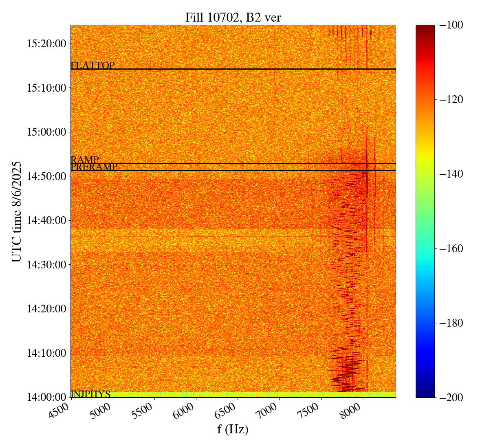
Task: Select the PRERAMP phase label
Action: [x=94, y=167]
